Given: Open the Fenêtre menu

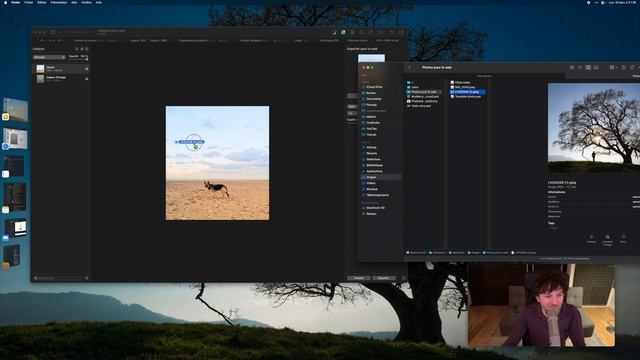Looking at the screenshot, I should pos(86,2).
